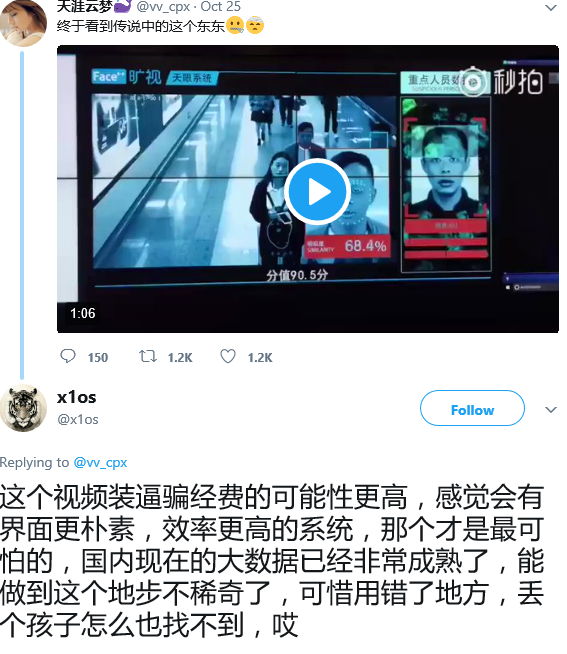
Task: Click the 天涯云梦 display name
Action: click(x=85, y=6)
